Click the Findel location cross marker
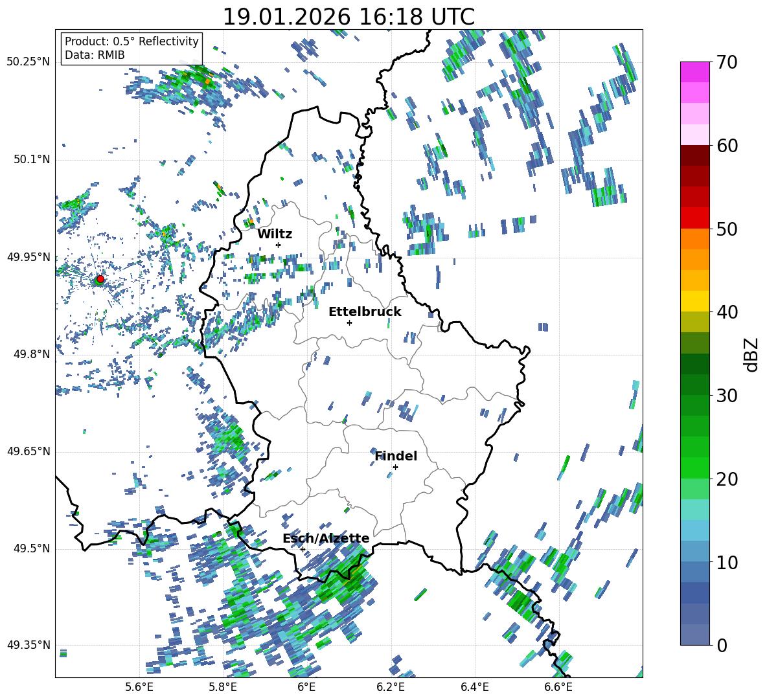 coord(395,468)
